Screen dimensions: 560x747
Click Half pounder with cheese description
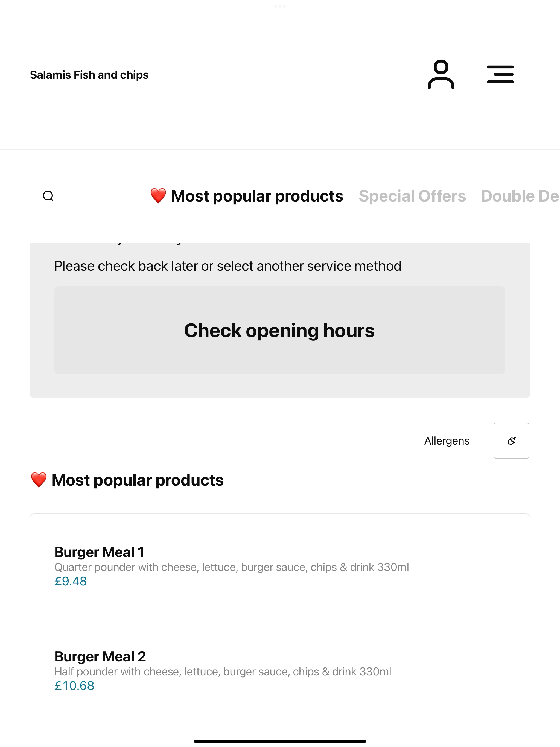click(x=223, y=671)
